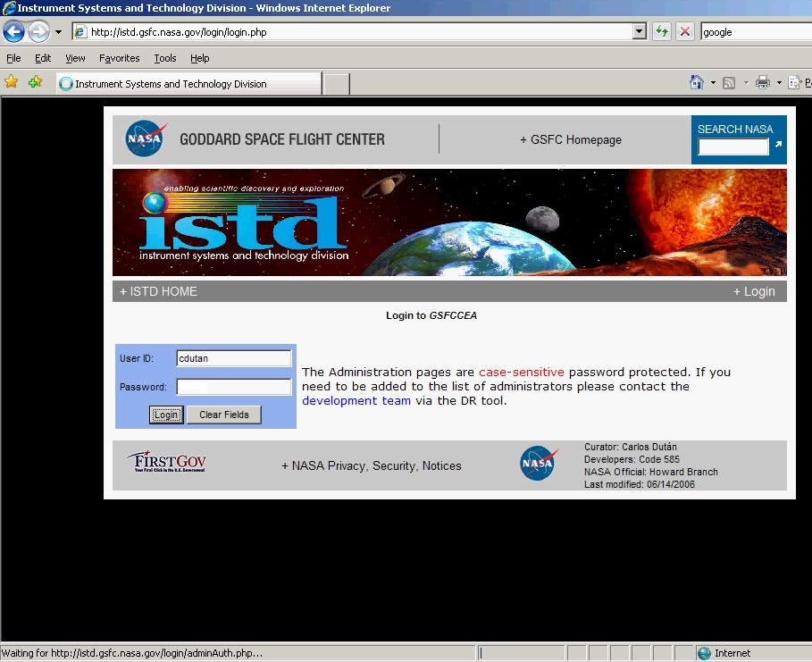Click the User ID input field
This screenshot has height=662, width=812.
click(234, 358)
